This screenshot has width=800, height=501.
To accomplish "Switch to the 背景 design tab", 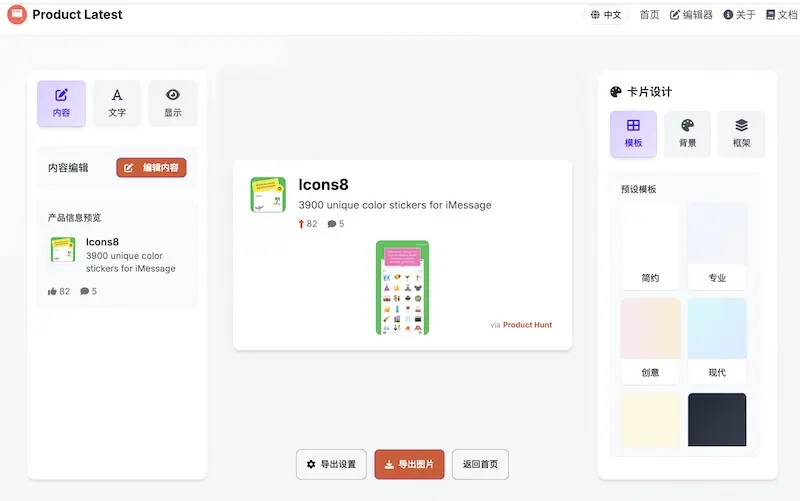I will coord(688,134).
